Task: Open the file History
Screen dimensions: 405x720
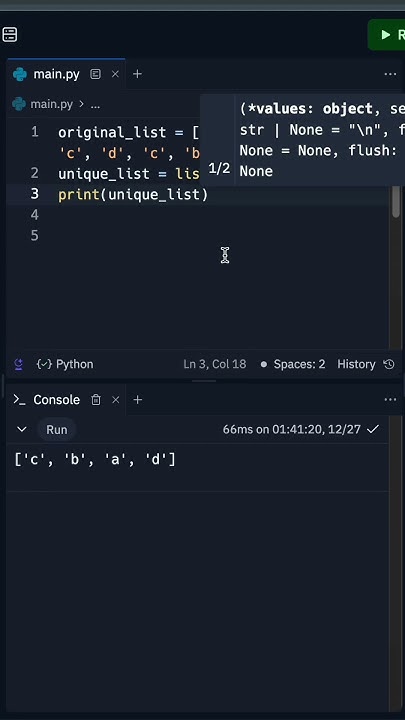Action: [356, 364]
